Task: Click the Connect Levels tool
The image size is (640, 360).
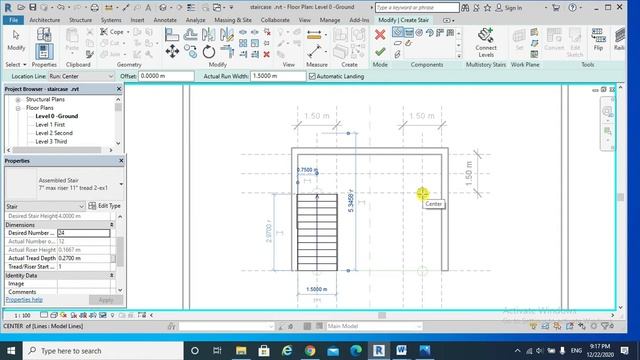Action: pos(486,42)
